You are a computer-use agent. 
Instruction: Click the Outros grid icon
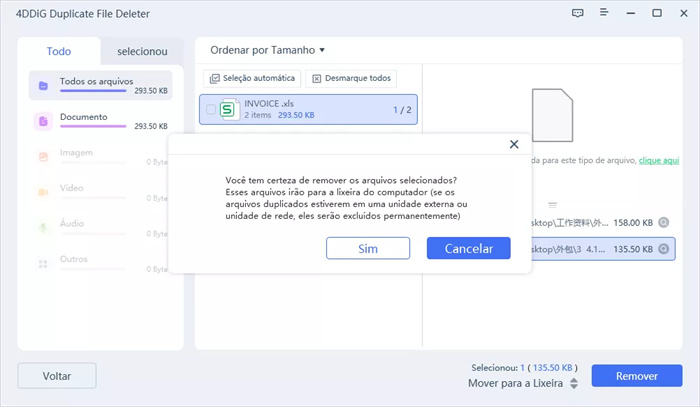click(43, 264)
